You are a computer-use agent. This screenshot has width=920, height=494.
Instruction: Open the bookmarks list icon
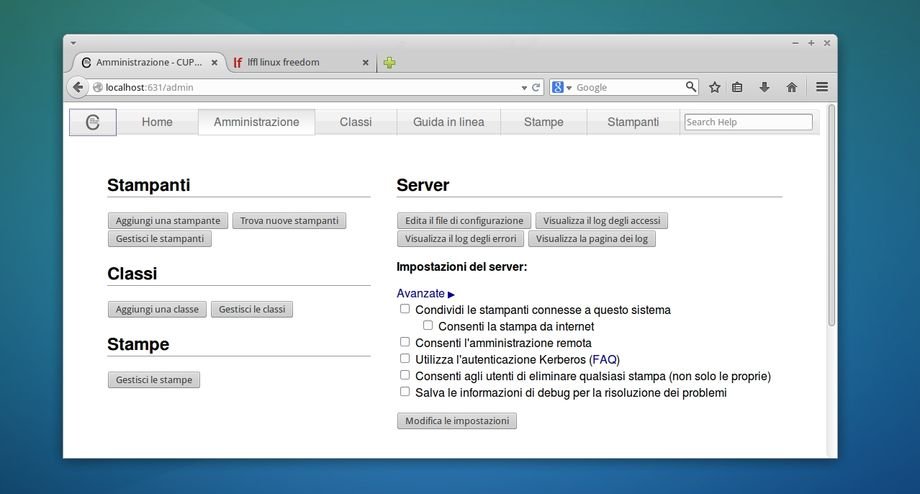738,87
